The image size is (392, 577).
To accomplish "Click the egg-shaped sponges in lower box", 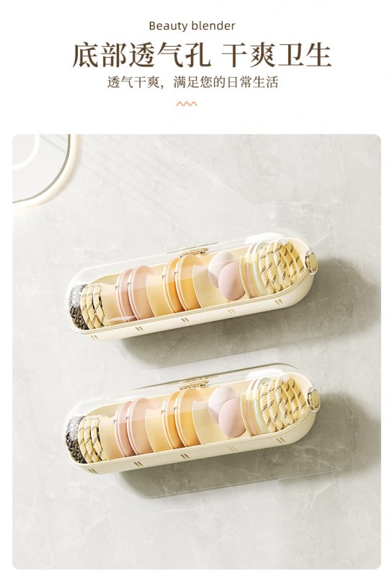I will [x=227, y=411].
